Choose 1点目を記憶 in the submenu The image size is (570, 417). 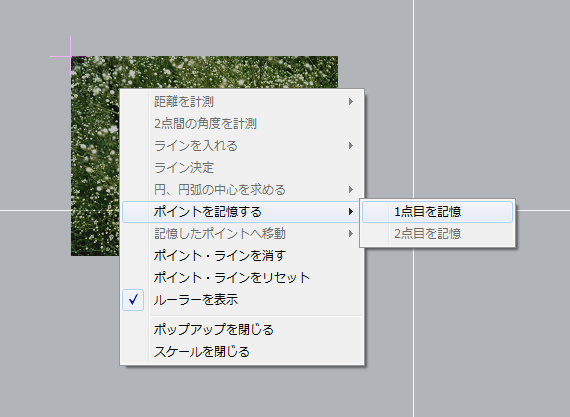(x=437, y=212)
